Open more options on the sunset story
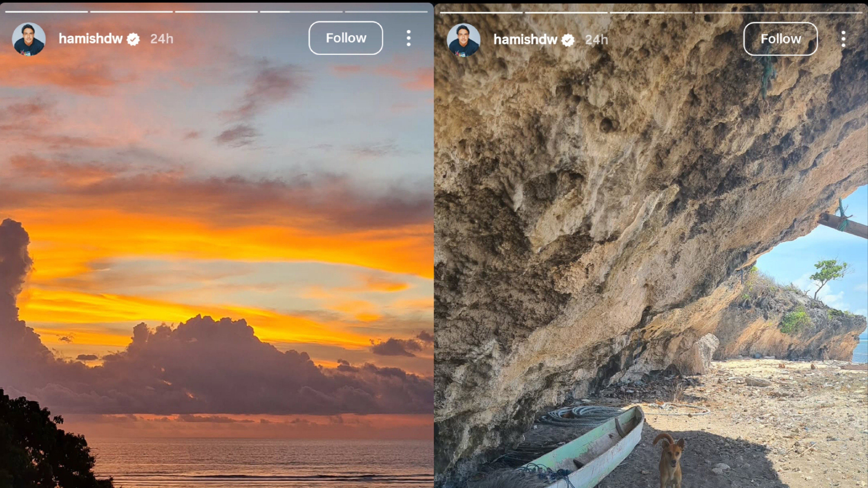This screenshot has height=488, width=868. click(x=408, y=38)
